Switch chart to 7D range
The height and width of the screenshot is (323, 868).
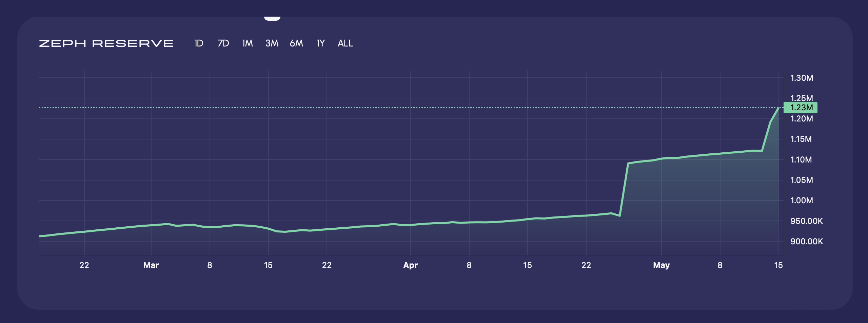pos(223,43)
